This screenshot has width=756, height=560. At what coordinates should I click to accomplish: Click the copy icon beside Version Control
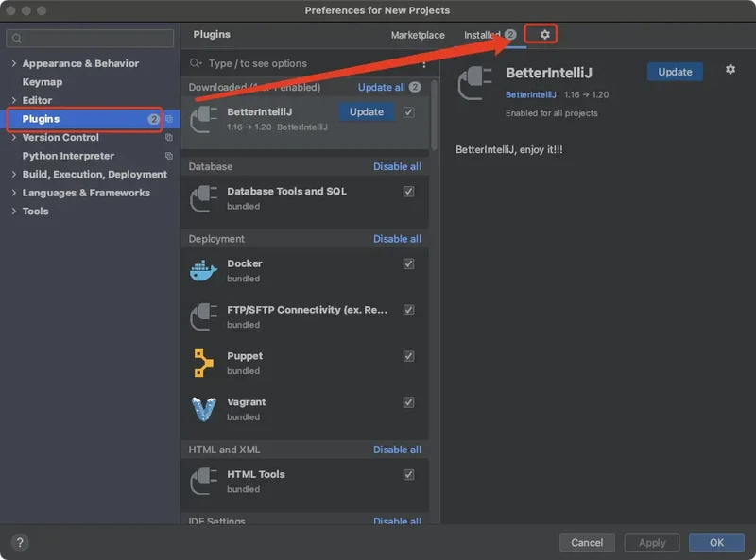tap(169, 137)
